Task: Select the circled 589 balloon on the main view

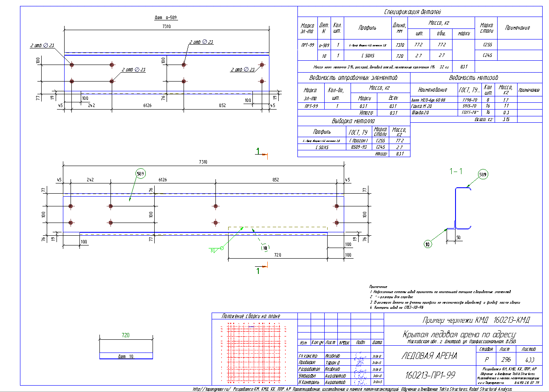Action: coord(141,174)
